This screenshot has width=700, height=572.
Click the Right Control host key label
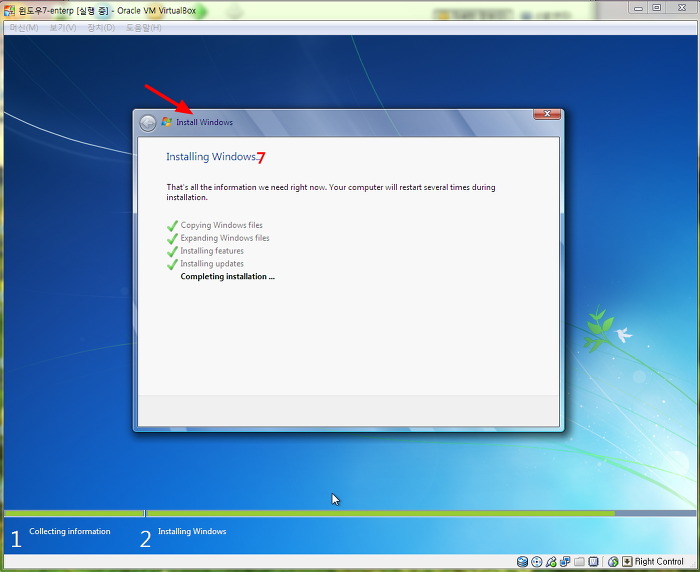pos(659,562)
